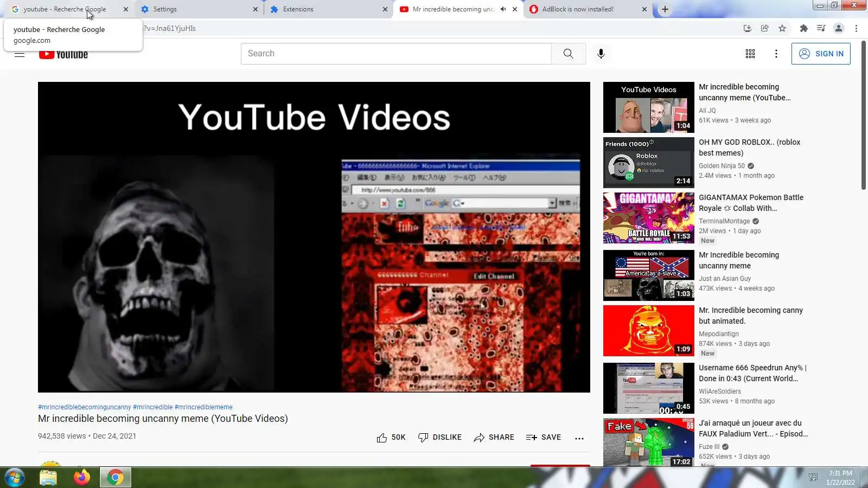Share this page from the address bar
The width and height of the screenshot is (868, 488).
[x=765, y=28]
